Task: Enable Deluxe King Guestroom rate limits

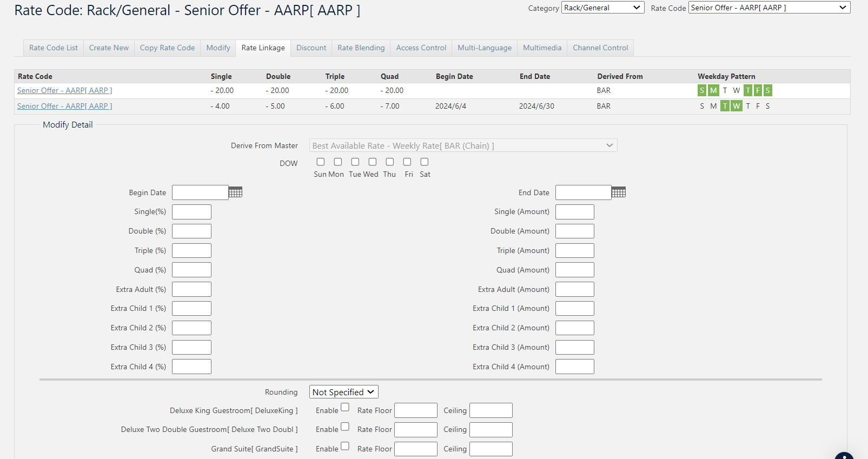Action: (x=345, y=407)
